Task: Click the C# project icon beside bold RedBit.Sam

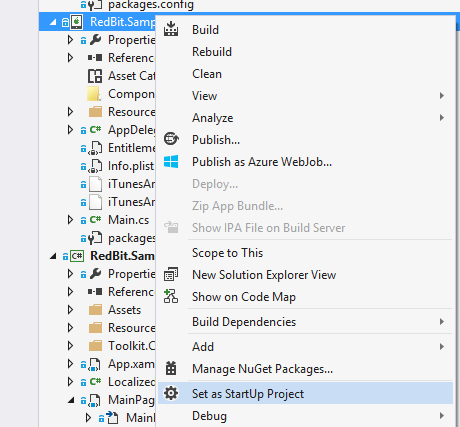Action: pos(77,256)
